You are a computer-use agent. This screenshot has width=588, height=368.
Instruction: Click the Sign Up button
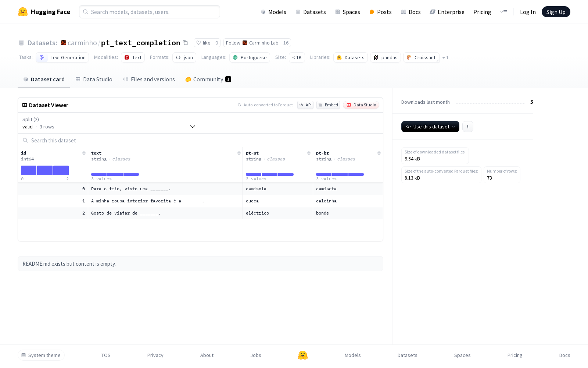[556, 12]
